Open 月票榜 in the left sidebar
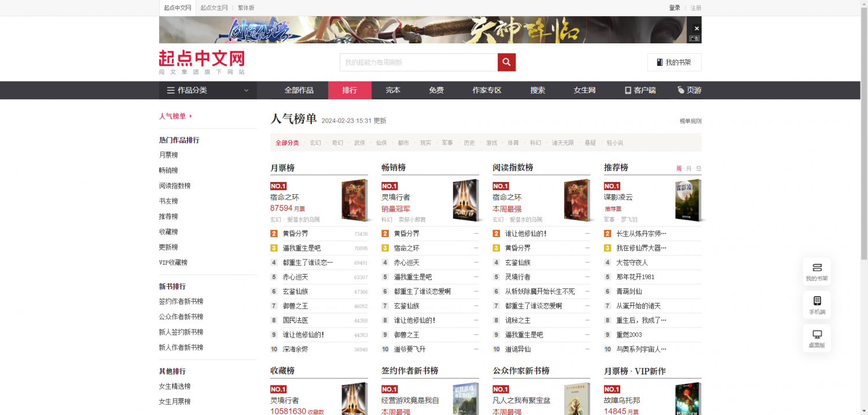The height and width of the screenshot is (415, 868). (x=168, y=155)
